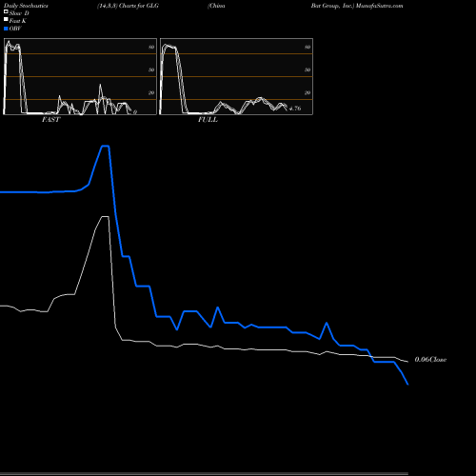Click the 'OBV' legend label

tap(15, 29)
